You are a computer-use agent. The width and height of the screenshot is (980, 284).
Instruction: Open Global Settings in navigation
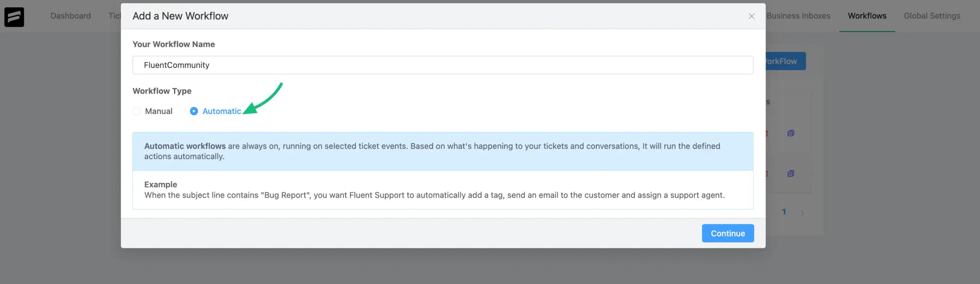pyautogui.click(x=932, y=16)
